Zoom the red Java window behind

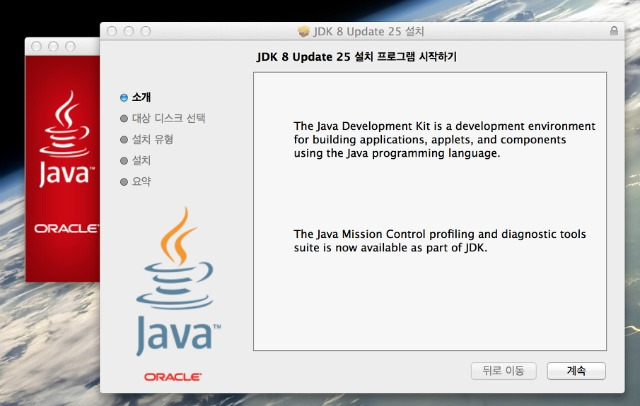(70, 47)
